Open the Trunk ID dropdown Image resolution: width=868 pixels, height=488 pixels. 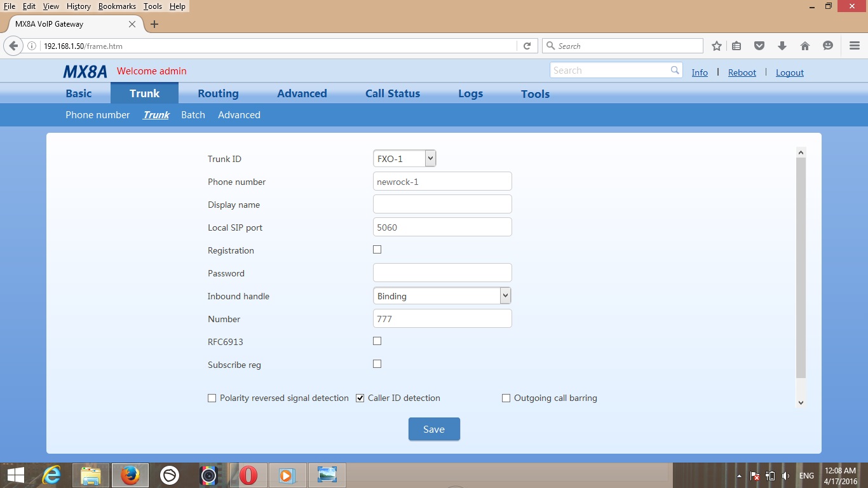[404, 159]
